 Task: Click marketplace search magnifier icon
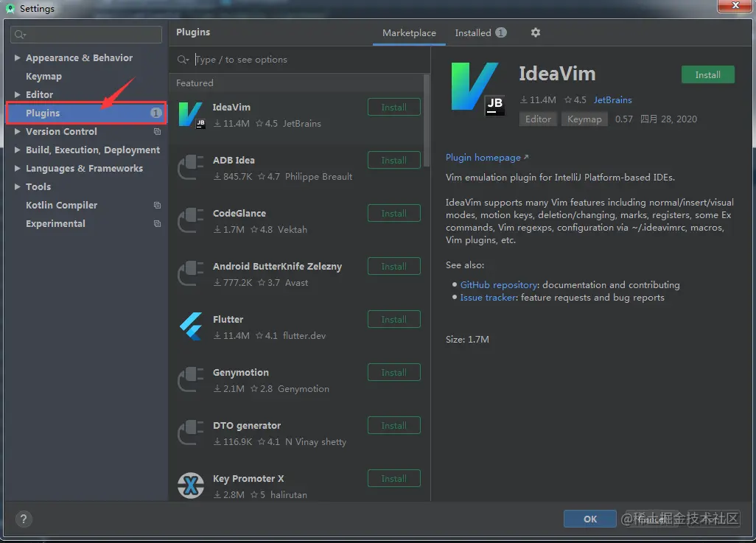coord(183,60)
